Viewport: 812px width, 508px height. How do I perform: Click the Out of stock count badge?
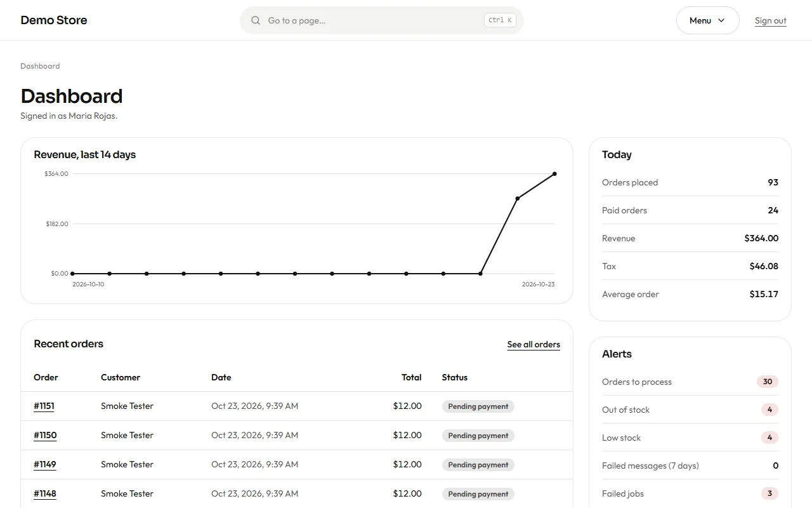pyautogui.click(x=769, y=410)
